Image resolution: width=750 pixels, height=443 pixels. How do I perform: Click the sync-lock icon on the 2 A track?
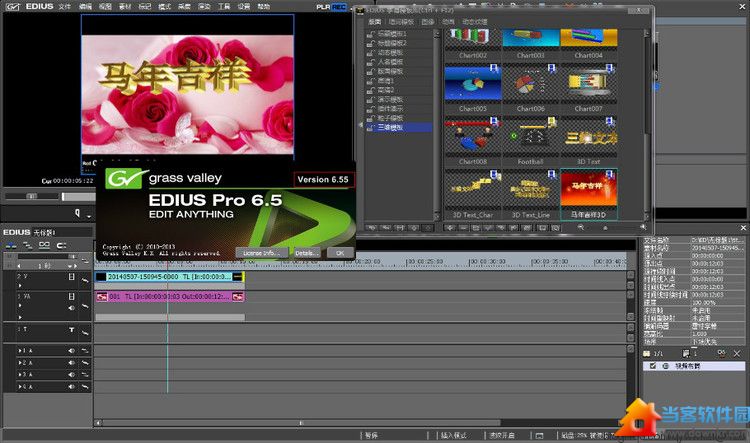pos(85,363)
